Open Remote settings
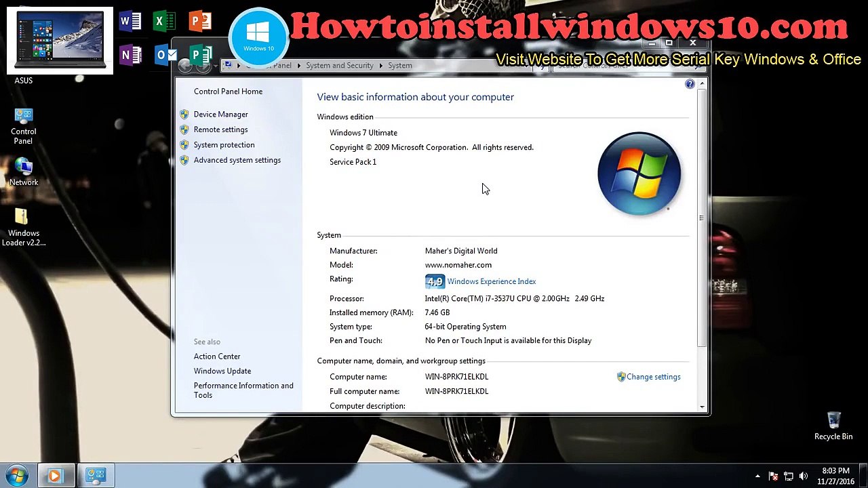The width and height of the screenshot is (868, 488). coord(220,129)
